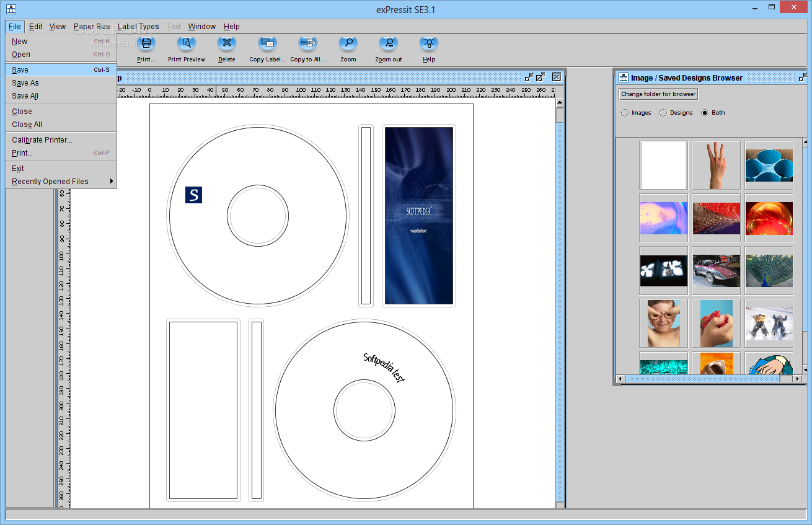Click the iconify icon of the browser panel
This screenshot has height=525, width=812.
click(x=803, y=77)
